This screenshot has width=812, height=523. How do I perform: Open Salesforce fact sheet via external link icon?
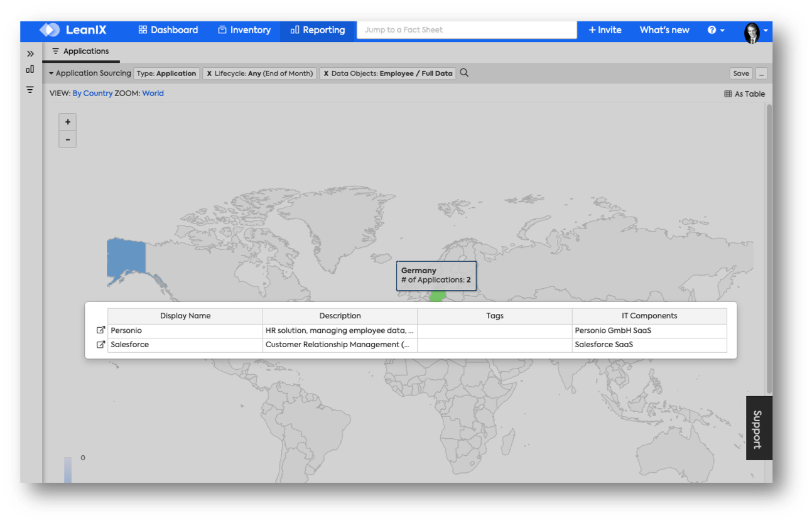(x=100, y=345)
